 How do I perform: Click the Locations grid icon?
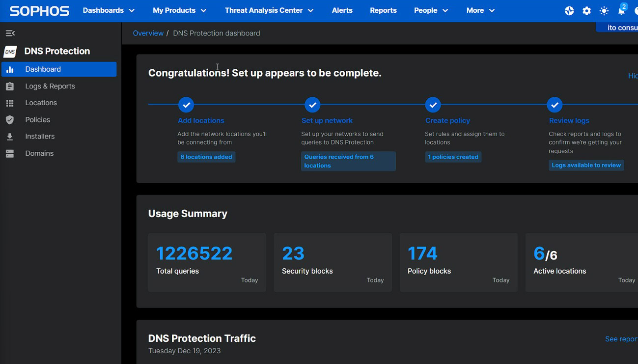pyautogui.click(x=10, y=103)
